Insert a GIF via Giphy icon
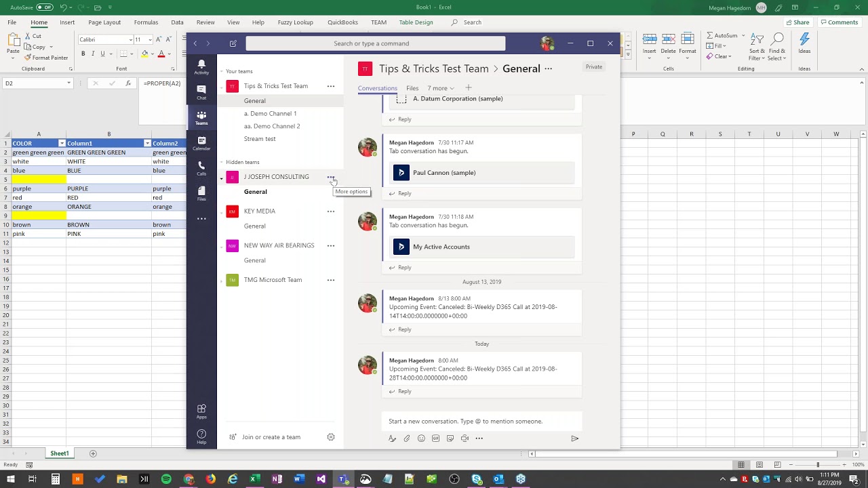The height and width of the screenshot is (488, 868). tap(435, 439)
